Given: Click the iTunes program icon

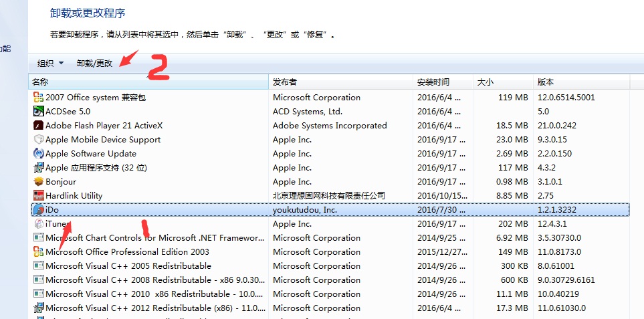Looking at the screenshot, I should click(38, 224).
